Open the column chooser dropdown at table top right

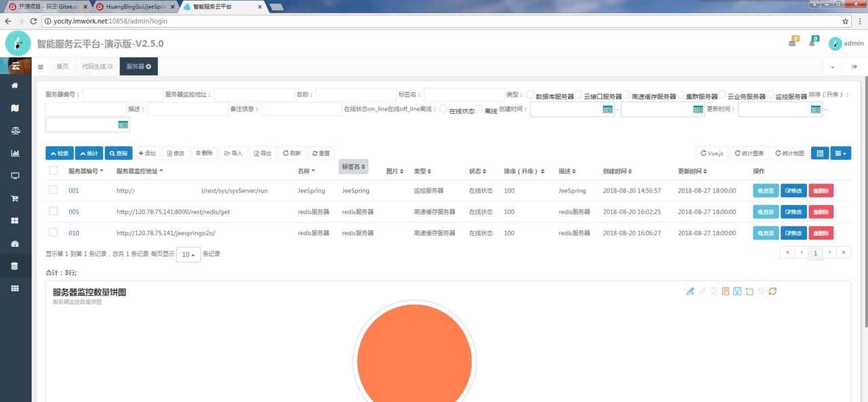(x=841, y=153)
